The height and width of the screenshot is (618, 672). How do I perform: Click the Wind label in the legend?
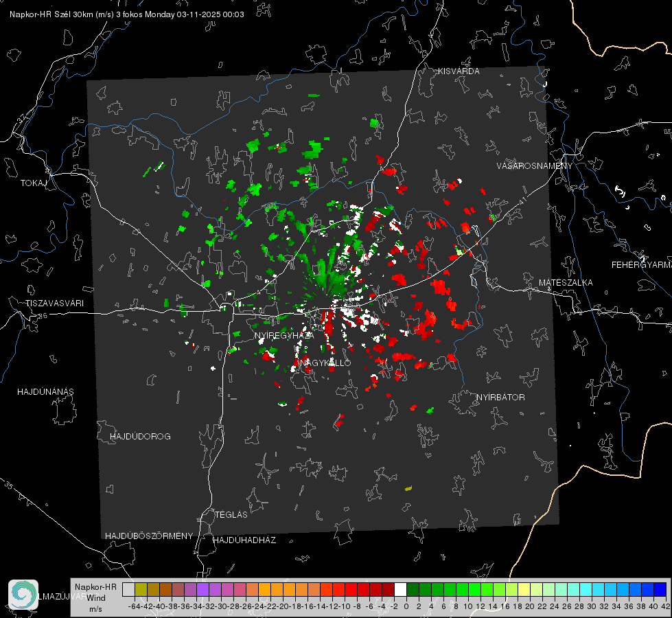(x=95, y=598)
